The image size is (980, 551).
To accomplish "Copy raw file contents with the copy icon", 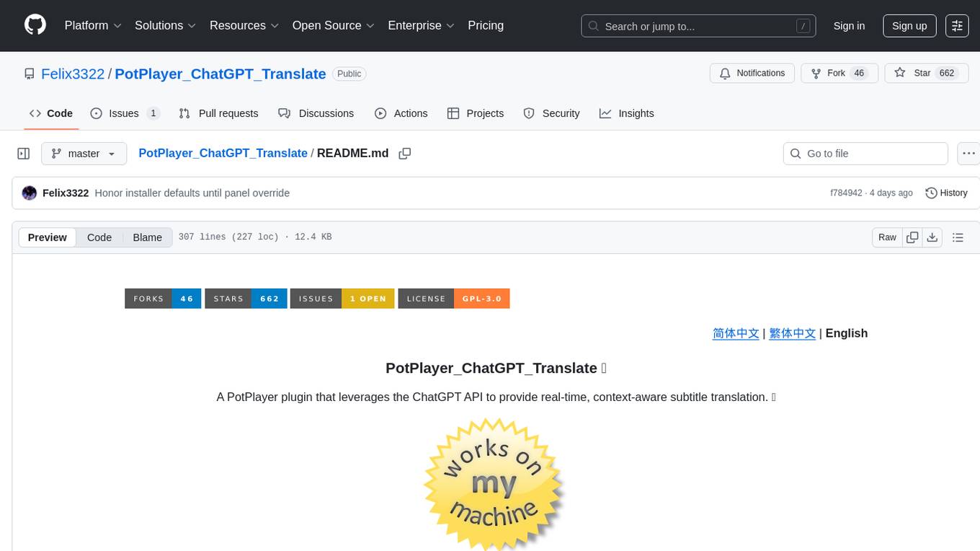I will 912,237.
